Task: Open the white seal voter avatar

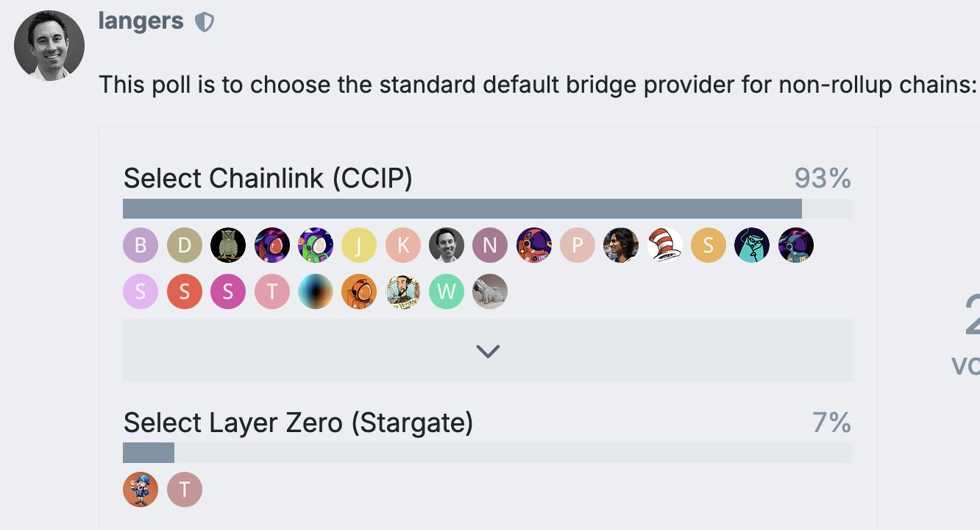Action: tap(490, 292)
